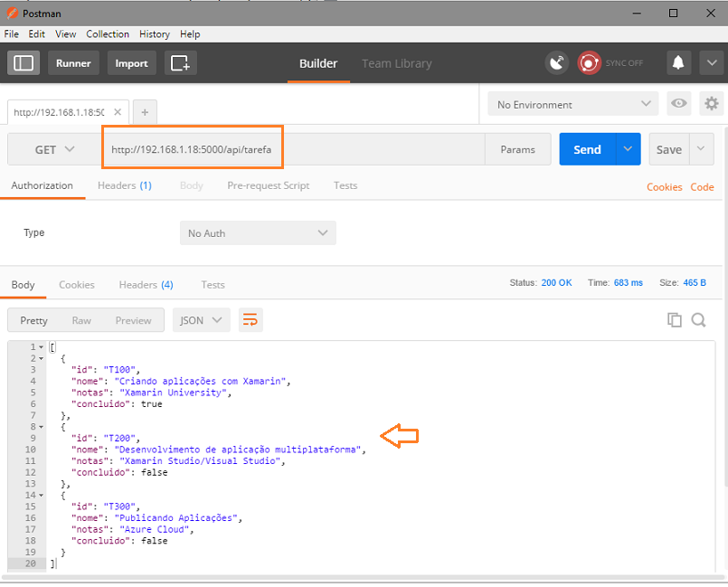Select the response Cookies tab
Viewport: 728px width, 587px height.
click(x=77, y=285)
